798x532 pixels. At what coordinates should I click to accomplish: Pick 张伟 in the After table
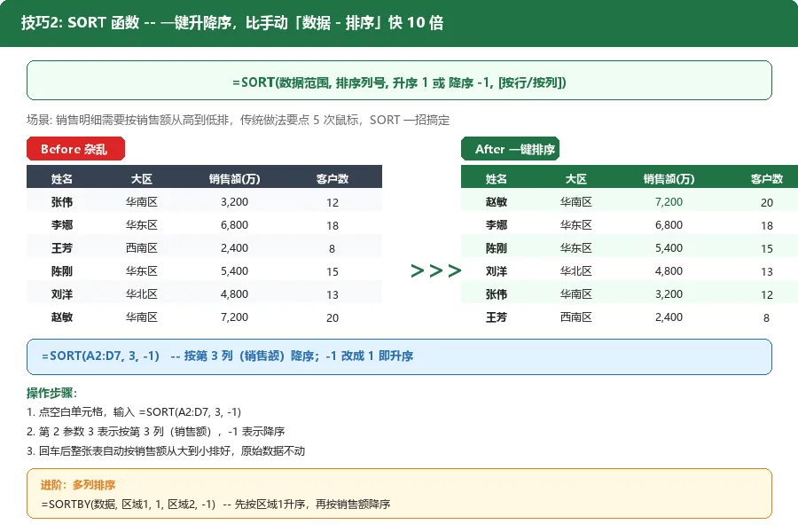click(497, 294)
